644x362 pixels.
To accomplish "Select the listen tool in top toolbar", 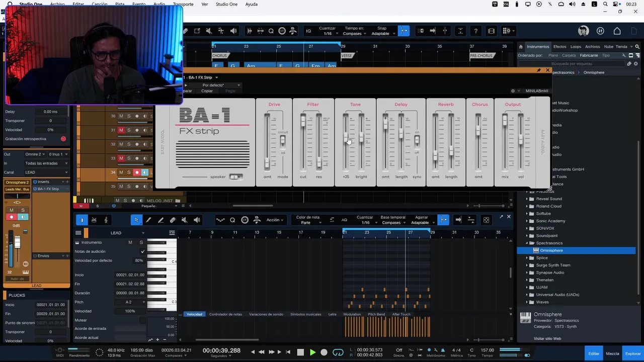I will click(x=233, y=31).
